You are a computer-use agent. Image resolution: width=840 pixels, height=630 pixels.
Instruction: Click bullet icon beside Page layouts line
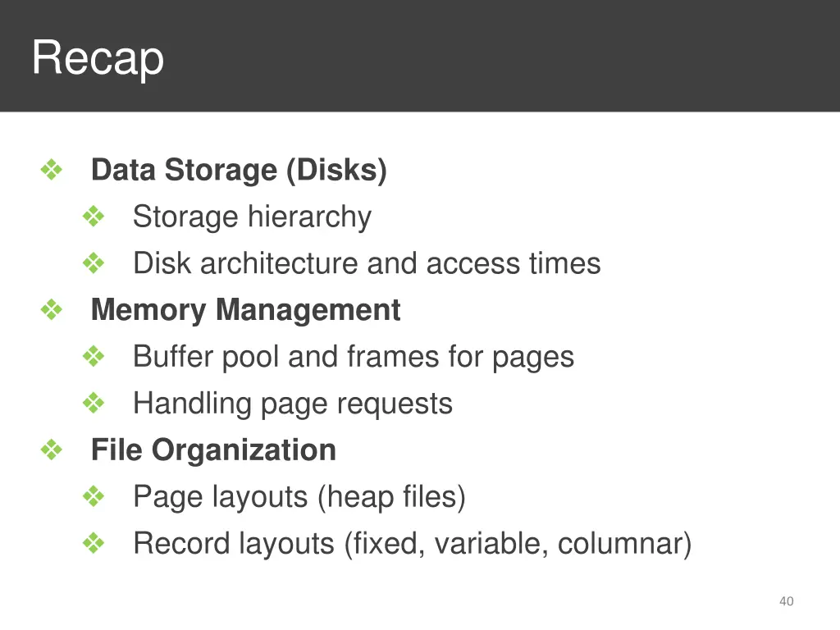(94, 496)
